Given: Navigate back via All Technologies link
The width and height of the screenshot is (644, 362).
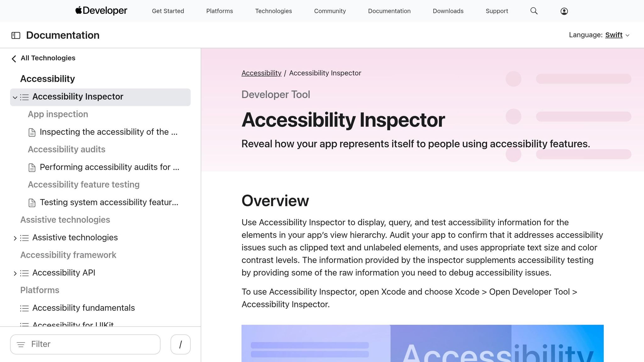Looking at the screenshot, I should click(43, 58).
